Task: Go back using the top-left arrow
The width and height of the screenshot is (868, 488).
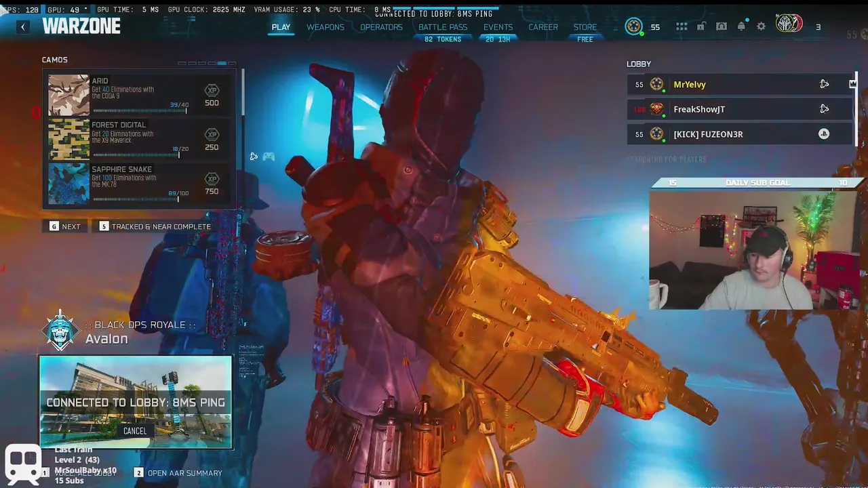Action: pos(23,26)
